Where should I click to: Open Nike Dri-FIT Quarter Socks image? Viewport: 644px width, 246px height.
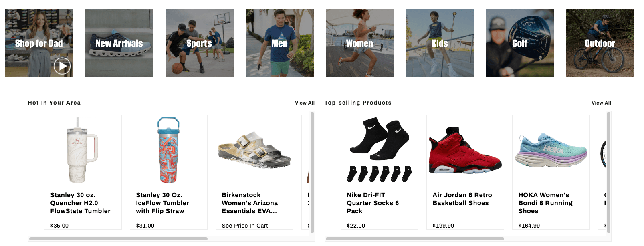[x=379, y=150]
